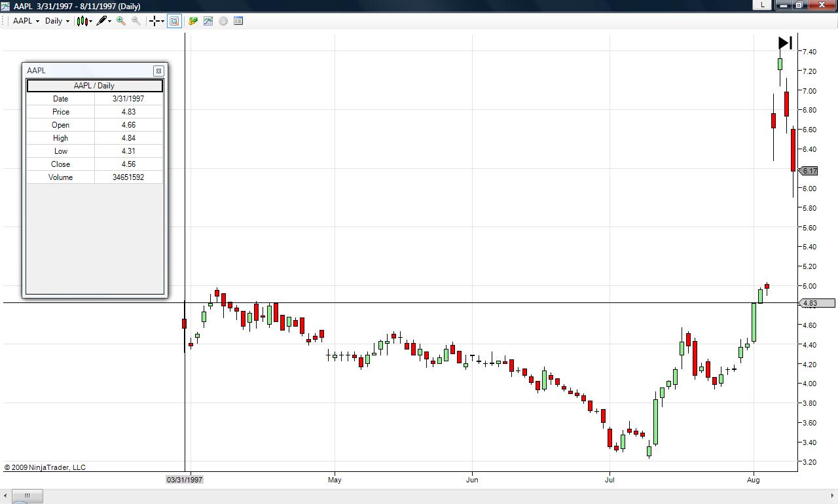Open the data series properties icon
The image size is (838, 504).
point(238,21)
